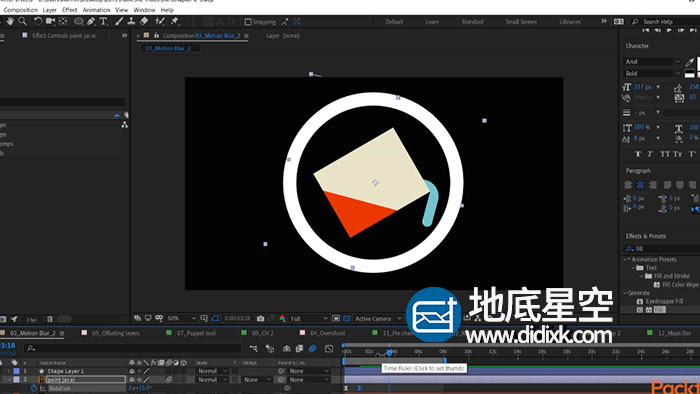Image resolution: width=700 pixels, height=394 pixels.
Task: Collapse the Animation Presets folder
Action: 625,259
